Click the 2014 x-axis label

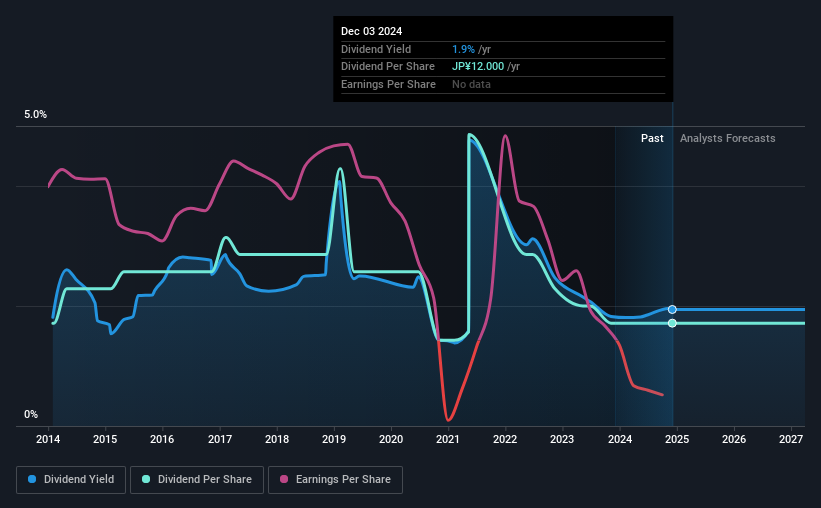[48, 439]
